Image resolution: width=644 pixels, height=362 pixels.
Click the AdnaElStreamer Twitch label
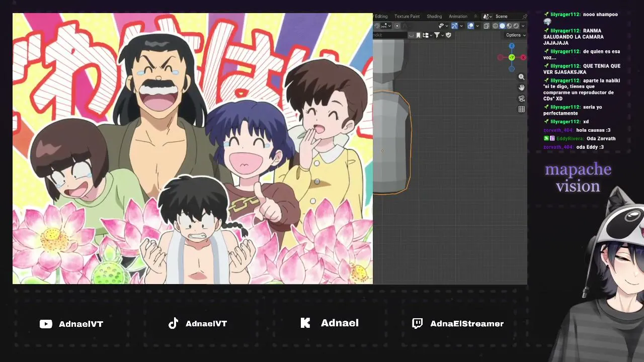[467, 324]
